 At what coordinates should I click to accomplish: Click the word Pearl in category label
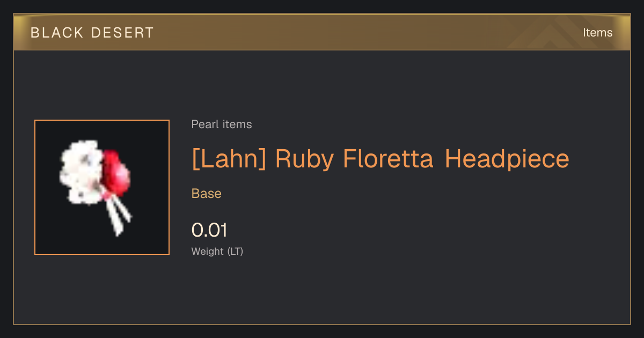pos(203,124)
